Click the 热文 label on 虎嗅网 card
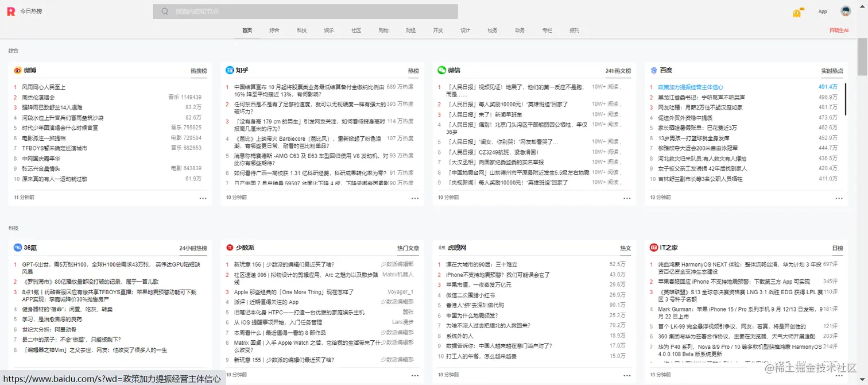This screenshot has height=385, width=868. (x=626, y=248)
